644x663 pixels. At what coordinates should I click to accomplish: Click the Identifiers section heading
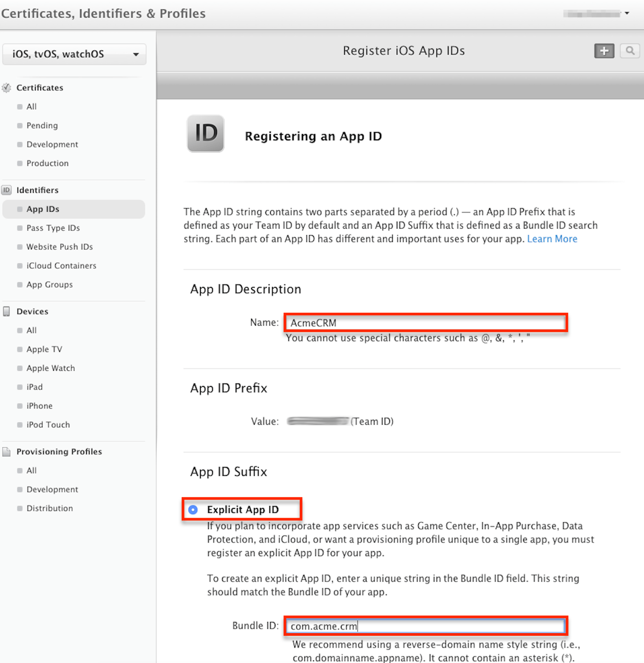tap(37, 190)
